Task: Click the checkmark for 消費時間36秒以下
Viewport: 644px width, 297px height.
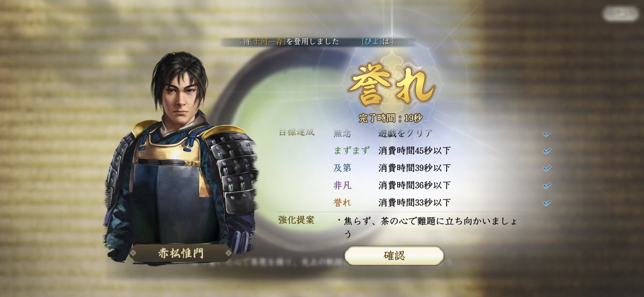Action: [546, 185]
